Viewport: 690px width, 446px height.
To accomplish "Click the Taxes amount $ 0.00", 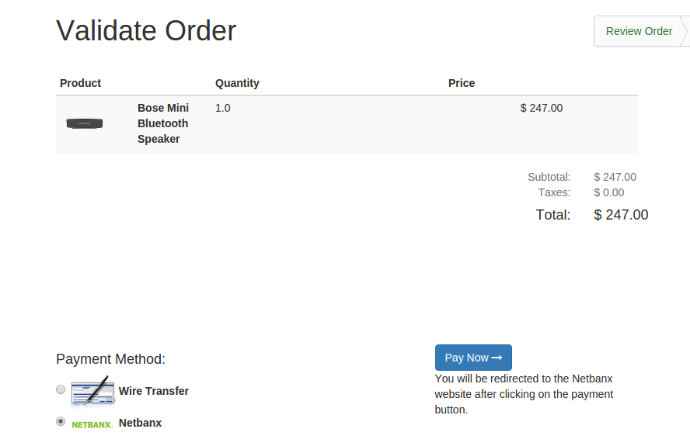I will [609, 192].
